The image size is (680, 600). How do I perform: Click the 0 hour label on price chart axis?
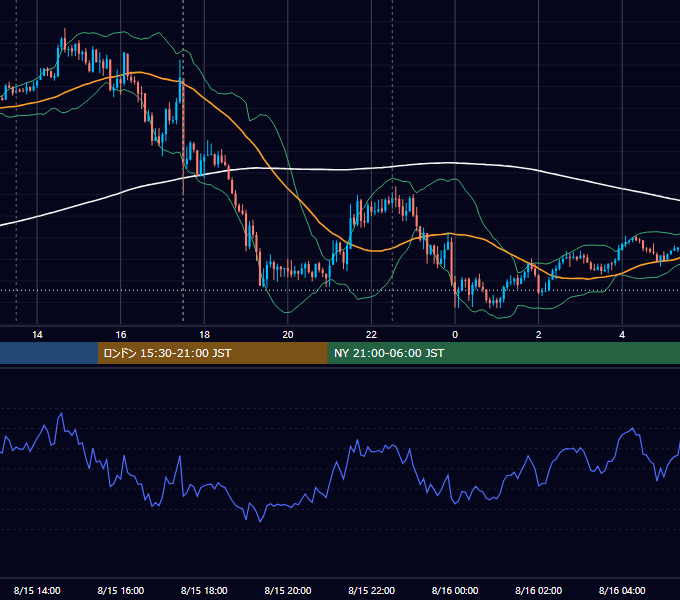pos(455,335)
